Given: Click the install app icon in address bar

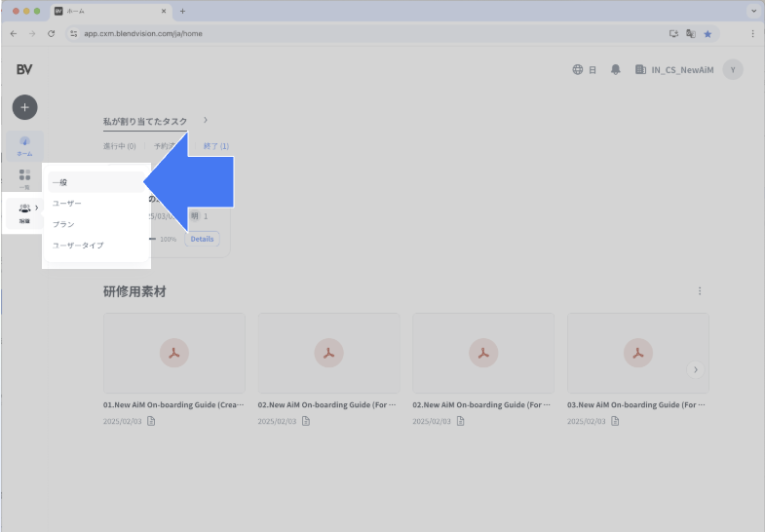Looking at the screenshot, I should 673,34.
